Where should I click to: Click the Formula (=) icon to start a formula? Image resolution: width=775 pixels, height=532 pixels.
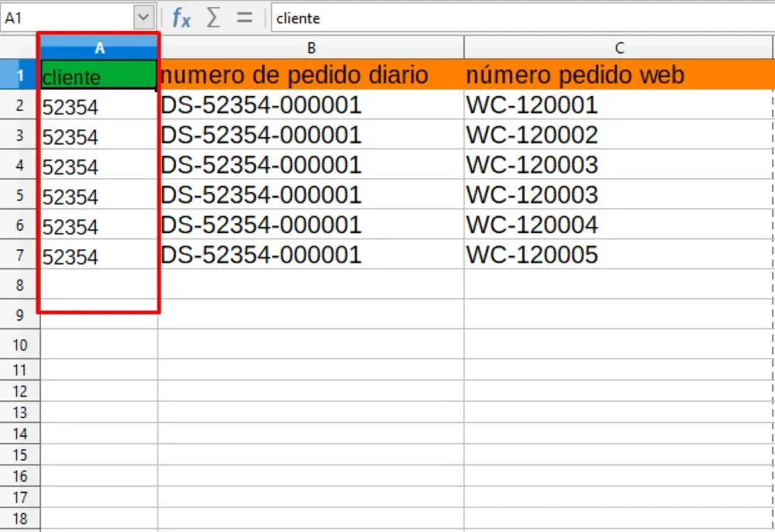click(240, 18)
